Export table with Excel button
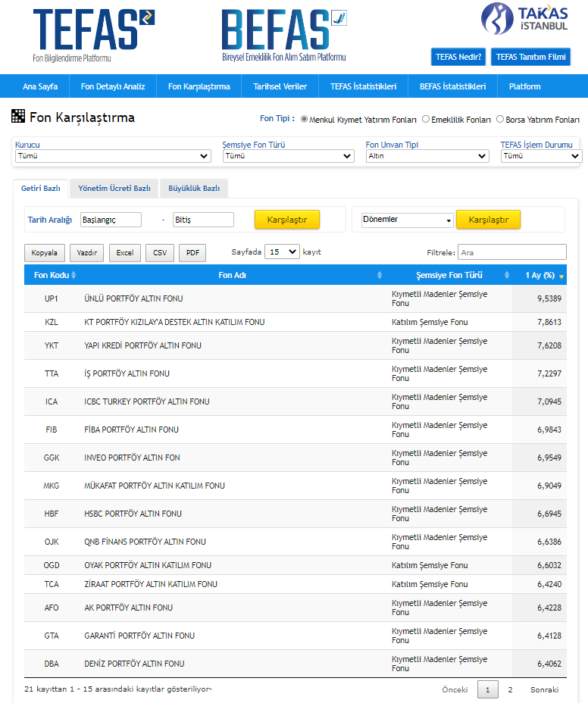The image size is (588, 703). (x=125, y=253)
